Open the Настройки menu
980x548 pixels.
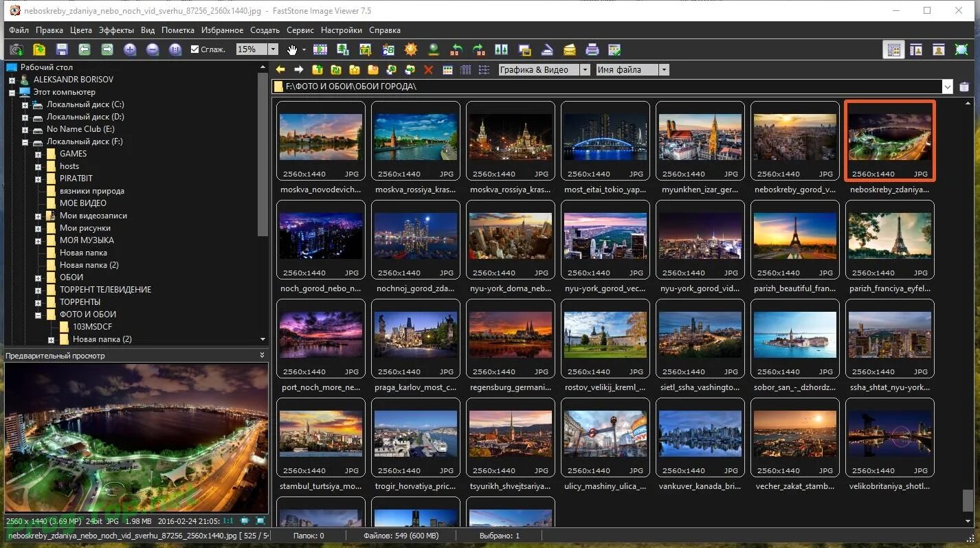(x=342, y=30)
